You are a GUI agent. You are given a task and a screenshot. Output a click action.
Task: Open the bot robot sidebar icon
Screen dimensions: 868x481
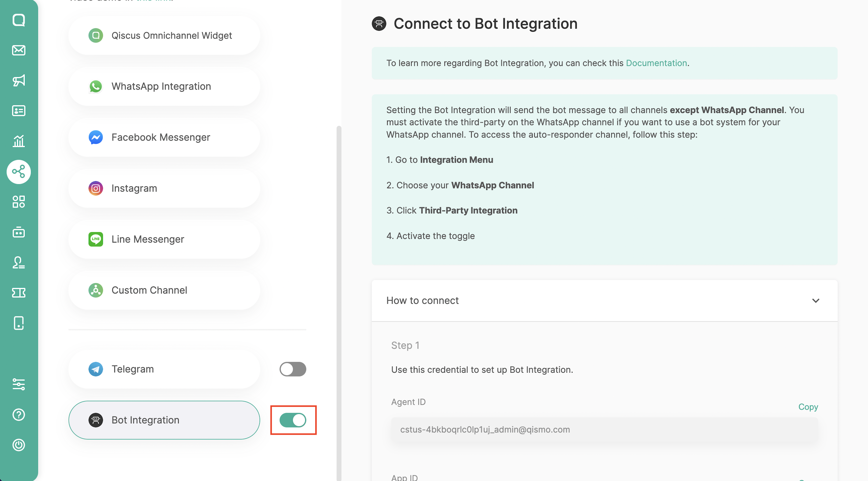tap(19, 232)
